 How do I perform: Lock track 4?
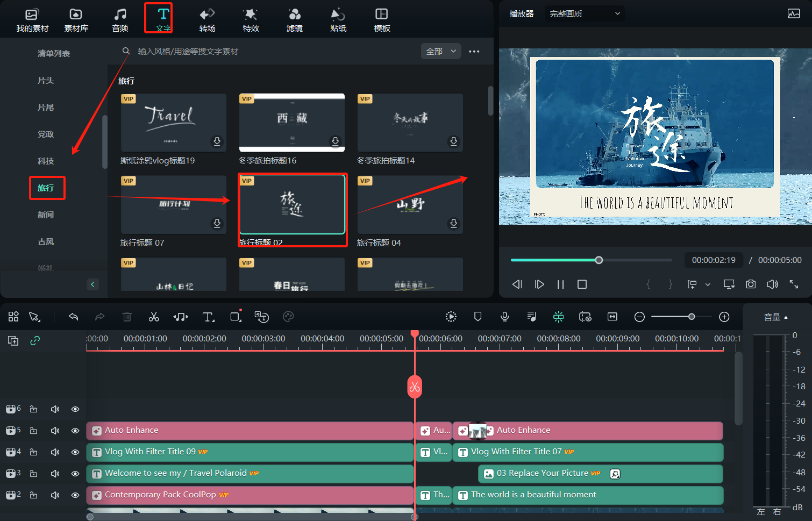click(x=33, y=452)
